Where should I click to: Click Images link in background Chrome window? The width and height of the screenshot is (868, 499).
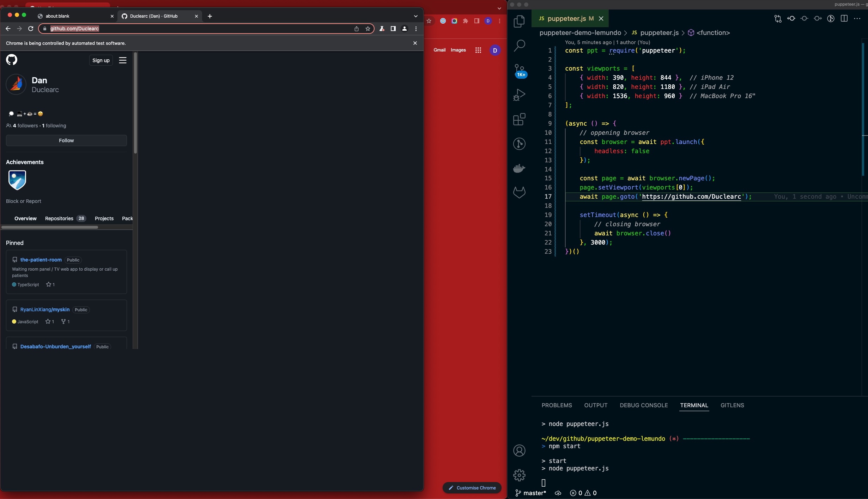click(x=458, y=50)
